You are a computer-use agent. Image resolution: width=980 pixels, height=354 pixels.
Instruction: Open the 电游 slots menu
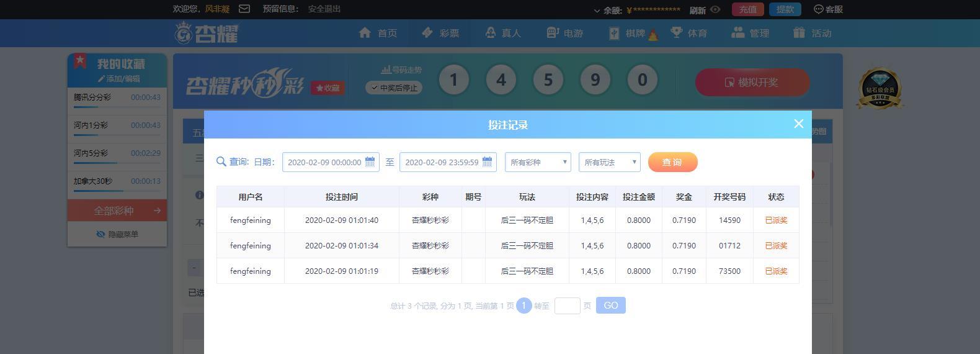pos(565,33)
